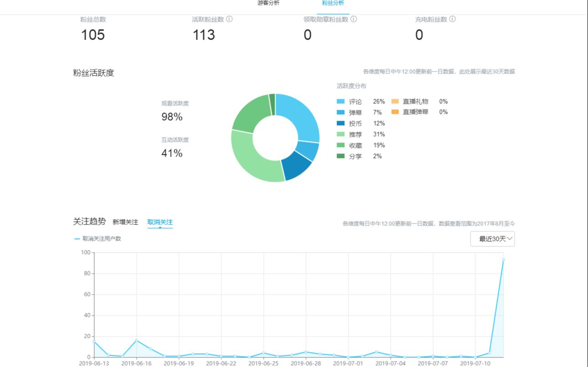
Task: Toggle the 投币 legend swatch
Action: 341,123
